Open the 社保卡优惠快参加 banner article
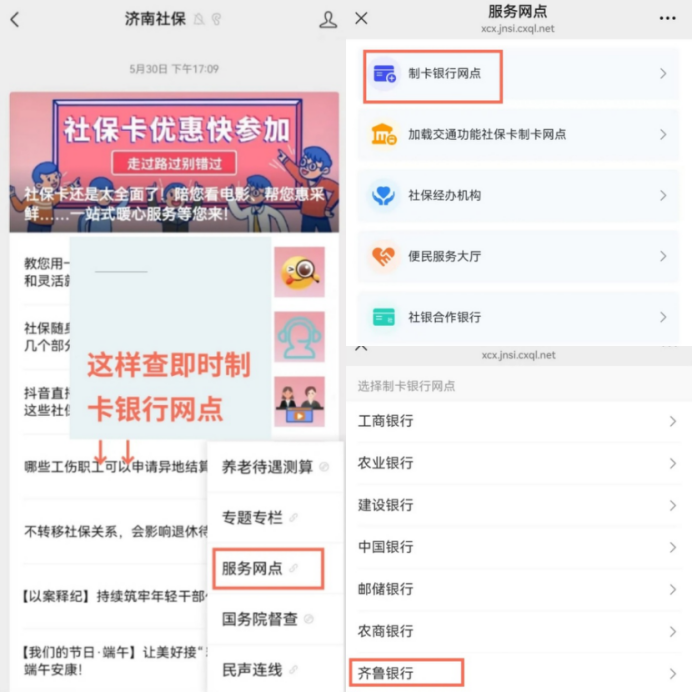Viewport: 692px width, 692px height. coord(174,162)
